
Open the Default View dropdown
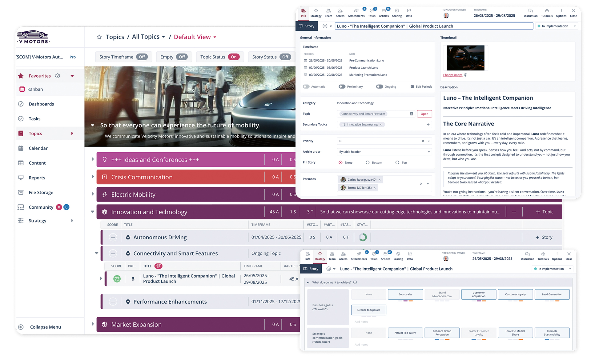215,37
